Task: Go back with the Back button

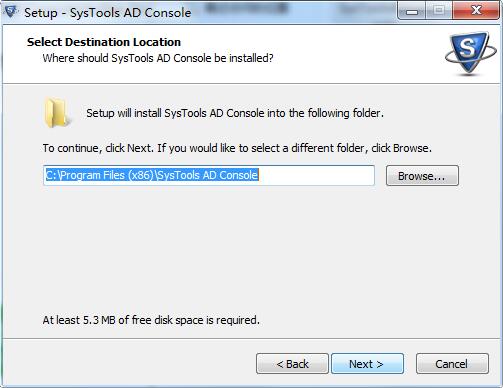Action: tap(292, 364)
